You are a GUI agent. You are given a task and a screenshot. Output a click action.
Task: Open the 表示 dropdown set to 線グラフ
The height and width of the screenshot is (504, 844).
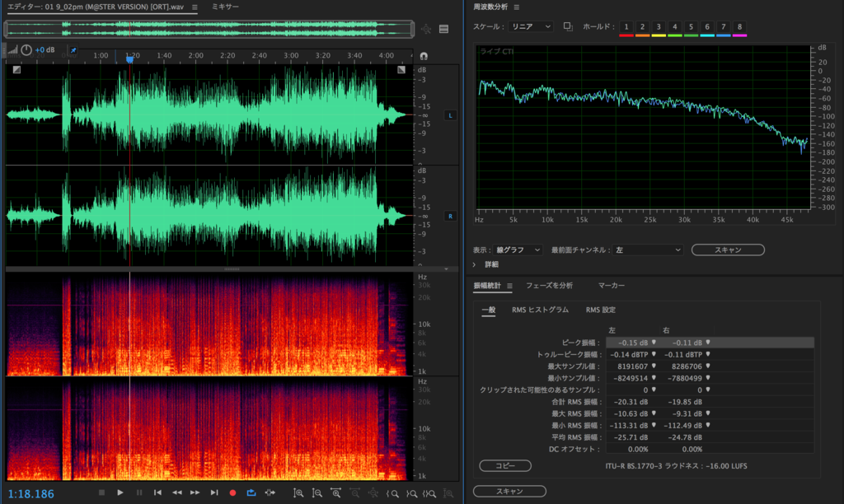click(x=518, y=250)
